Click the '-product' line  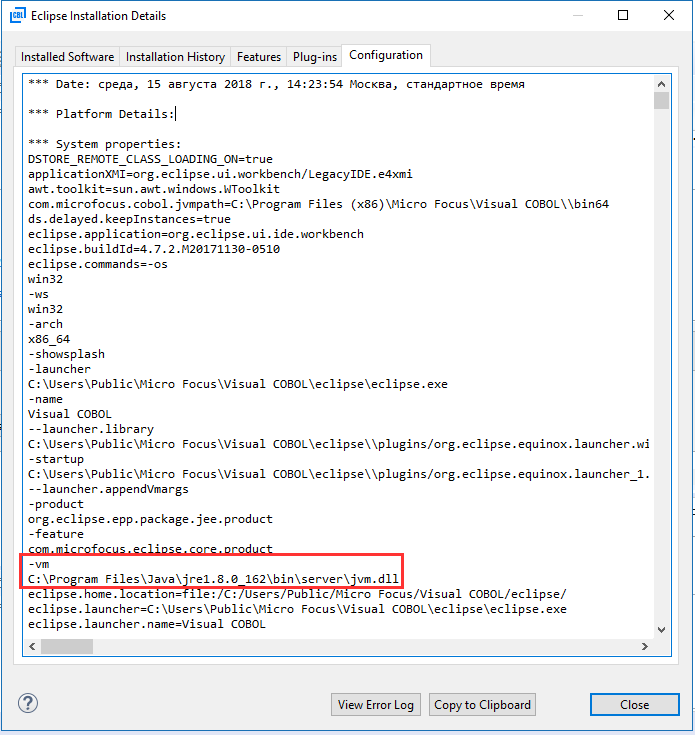click(x=56, y=504)
